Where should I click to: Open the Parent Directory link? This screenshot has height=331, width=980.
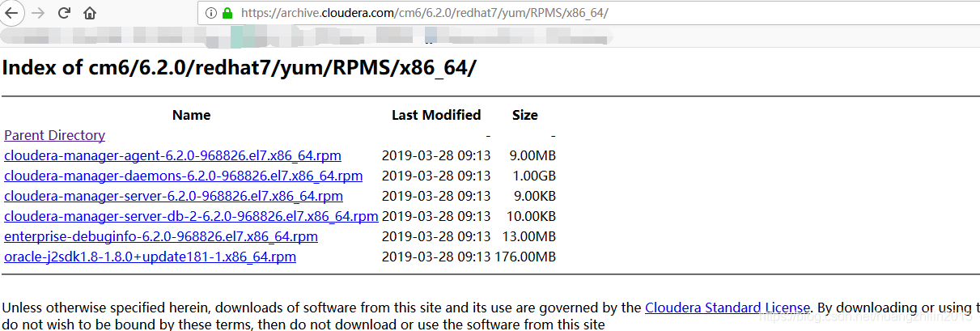point(54,135)
